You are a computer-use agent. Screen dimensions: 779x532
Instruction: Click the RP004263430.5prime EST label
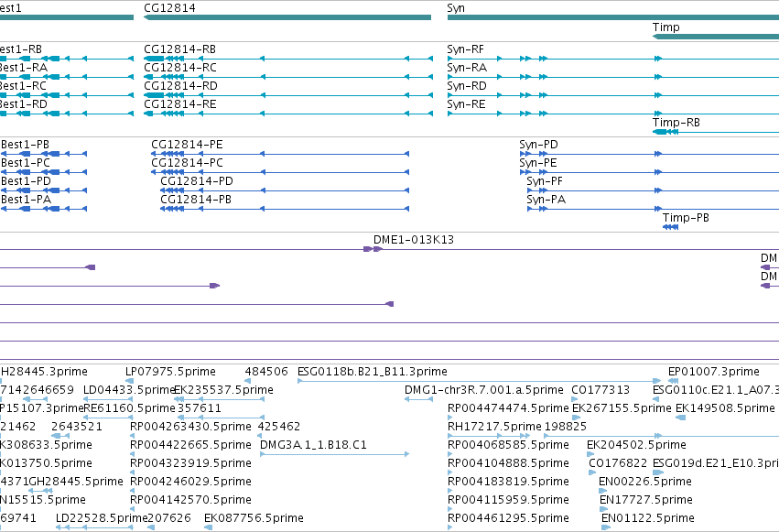point(190,428)
